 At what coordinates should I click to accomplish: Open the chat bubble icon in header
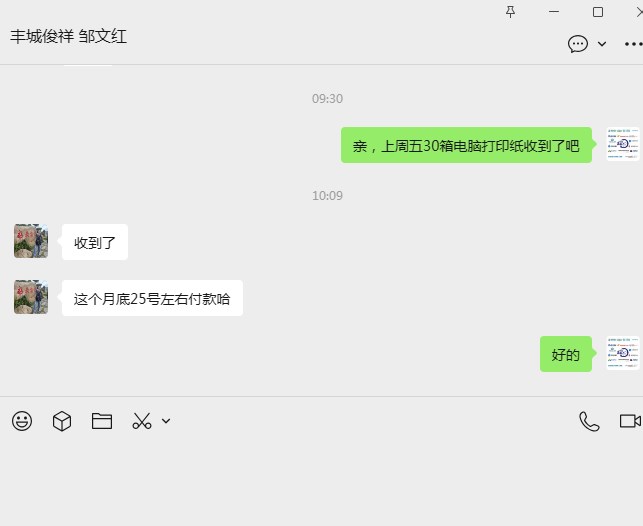[578, 44]
